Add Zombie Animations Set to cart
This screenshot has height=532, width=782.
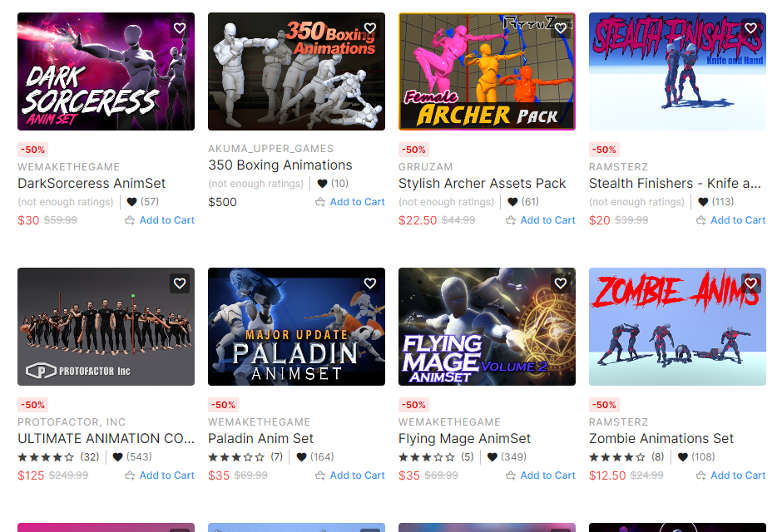pos(730,475)
